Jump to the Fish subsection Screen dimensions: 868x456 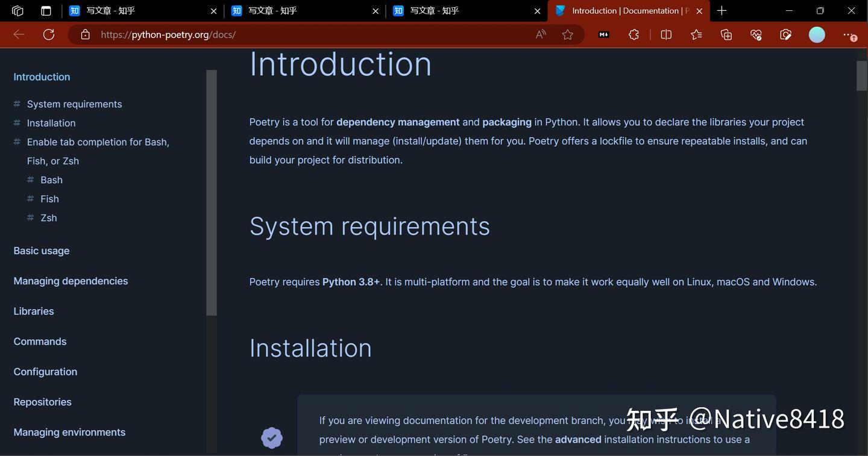pyautogui.click(x=49, y=199)
